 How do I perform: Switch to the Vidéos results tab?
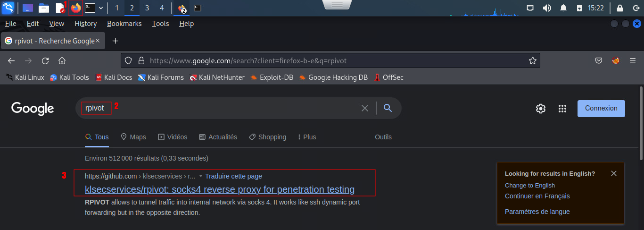pyautogui.click(x=172, y=137)
